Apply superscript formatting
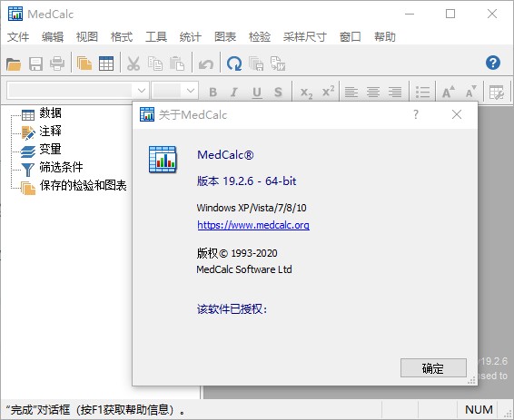 (x=328, y=91)
